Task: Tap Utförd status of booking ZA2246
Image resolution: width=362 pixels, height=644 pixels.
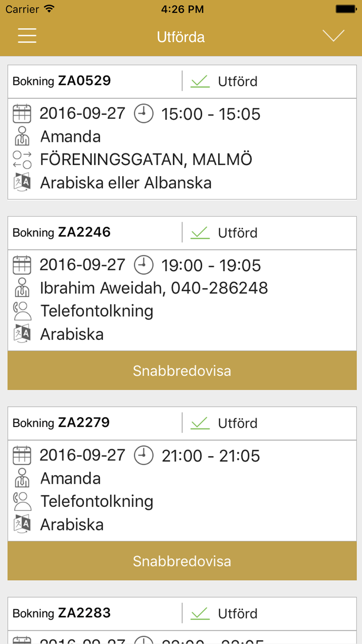Action: pos(237,233)
